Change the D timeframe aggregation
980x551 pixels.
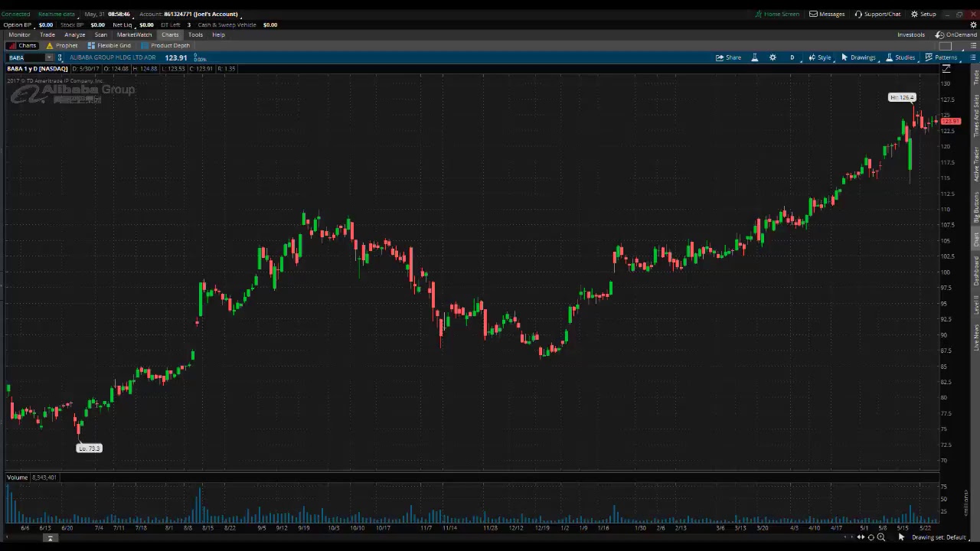[792, 57]
